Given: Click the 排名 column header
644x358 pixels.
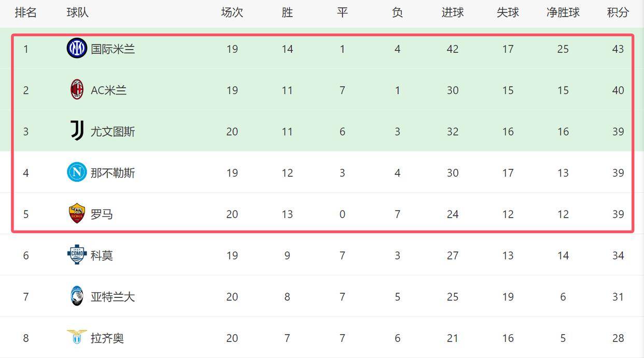Looking at the screenshot, I should [26, 12].
